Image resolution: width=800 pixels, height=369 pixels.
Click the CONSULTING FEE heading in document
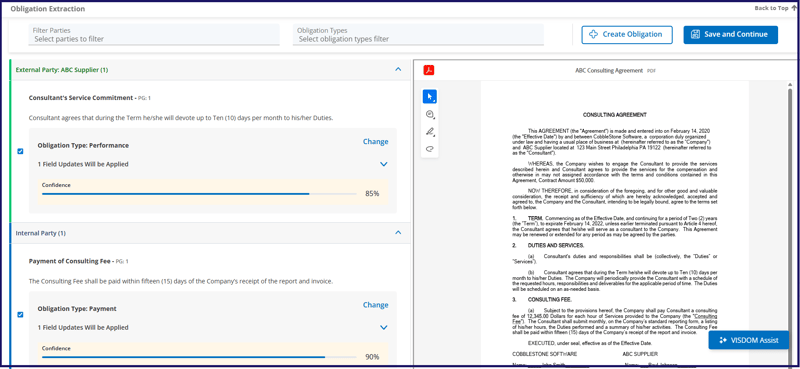pos(549,299)
